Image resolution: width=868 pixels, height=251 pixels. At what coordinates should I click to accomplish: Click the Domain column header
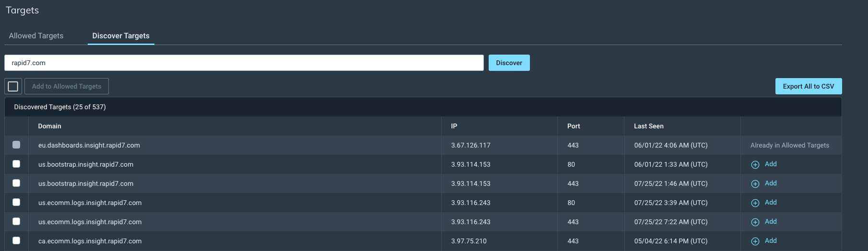tap(50, 126)
